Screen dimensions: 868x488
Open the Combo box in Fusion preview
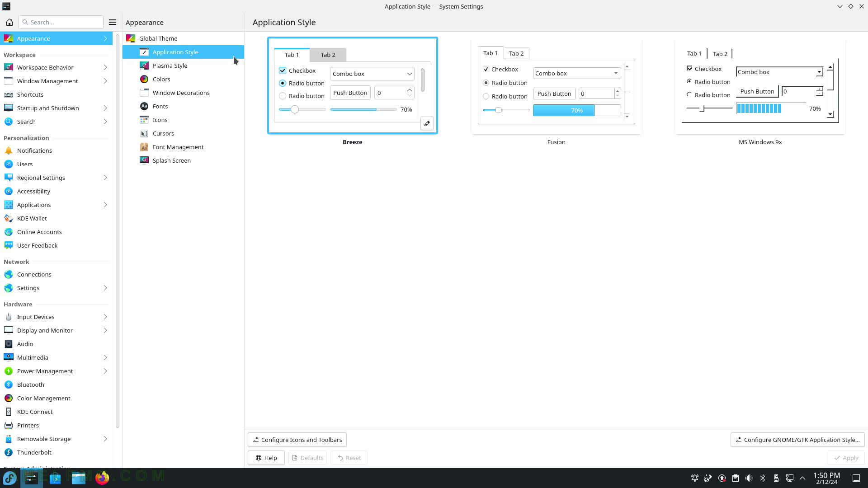pyautogui.click(x=577, y=73)
